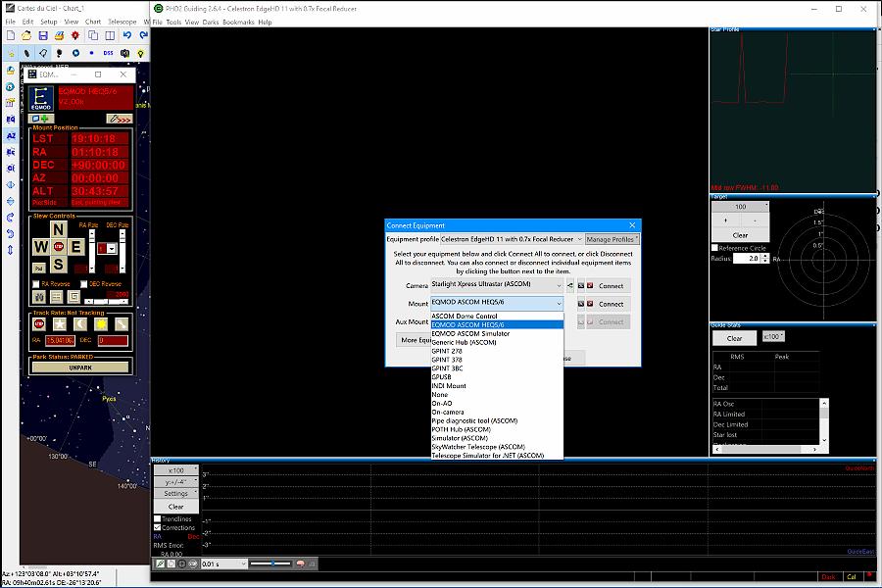Viewport: 882px width, 588px height.
Task: Click the Pad button in EQMOD slew controls
Action: pyautogui.click(x=39, y=268)
